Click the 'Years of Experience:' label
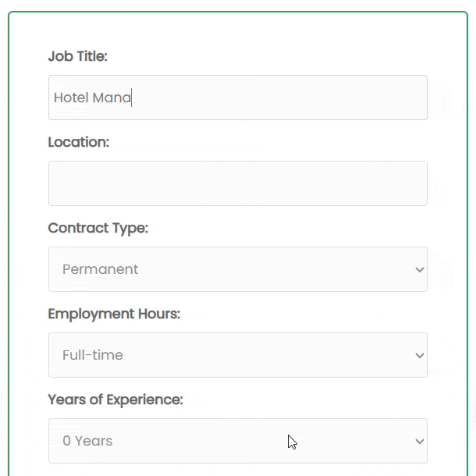 [x=115, y=400]
